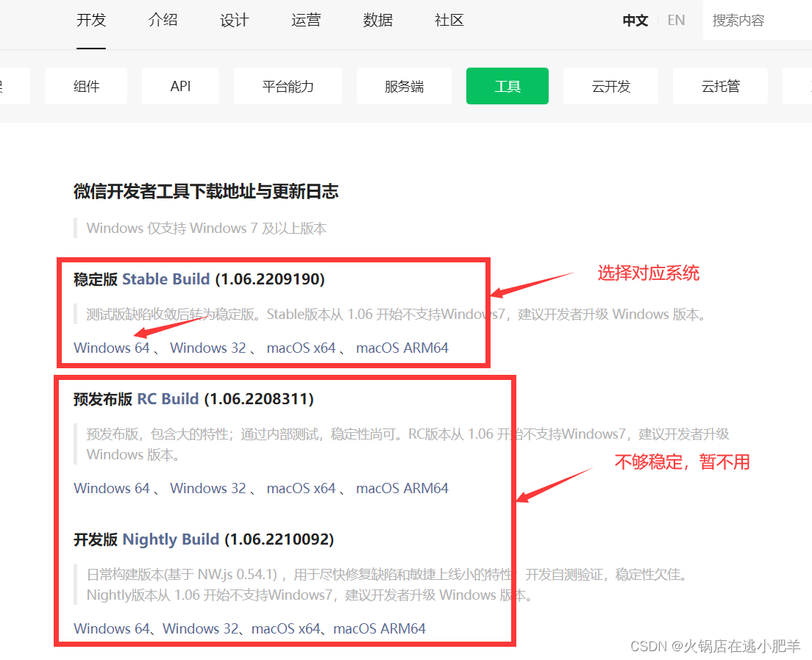Viewport: 812px width, 660px height.
Task: Switch to the 运营 navigation tab
Action: [306, 20]
